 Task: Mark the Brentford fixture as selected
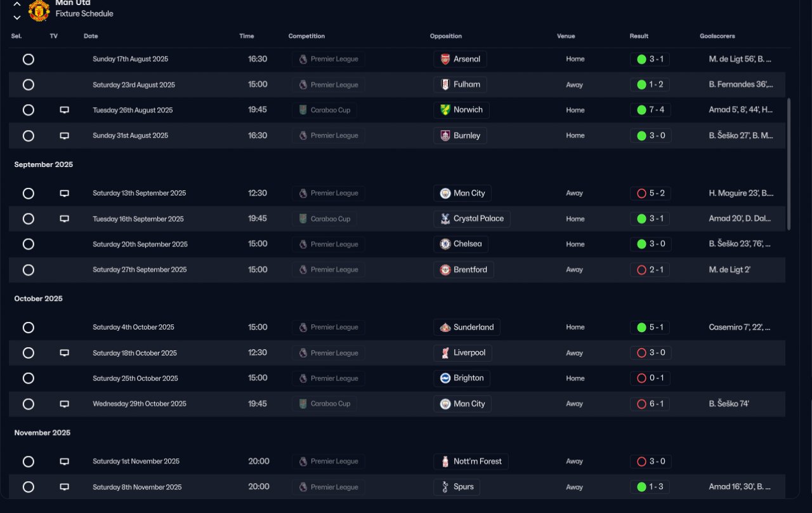coord(29,270)
